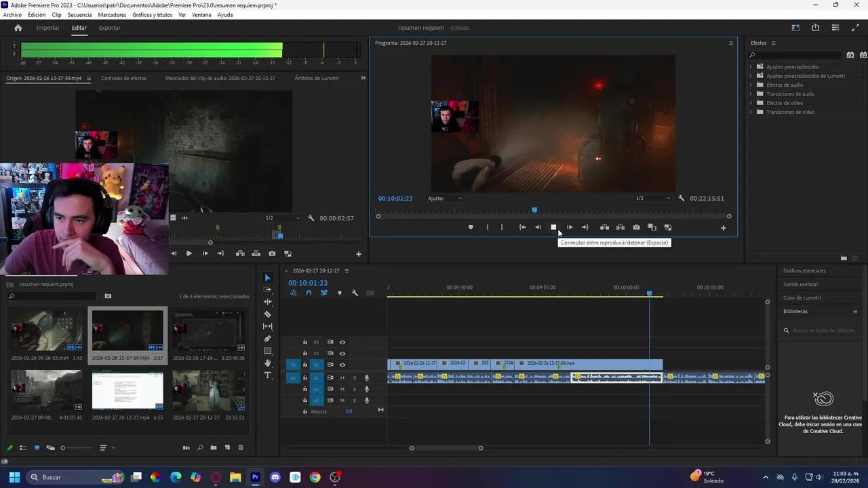This screenshot has height=488, width=868.
Task: Click the Export Frame camera icon in Program monitor
Action: click(x=636, y=228)
